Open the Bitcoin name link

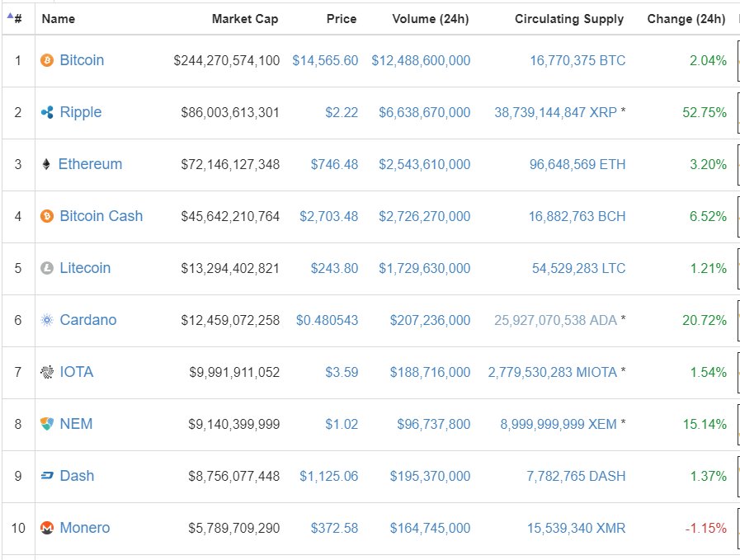pyautogui.click(x=82, y=60)
